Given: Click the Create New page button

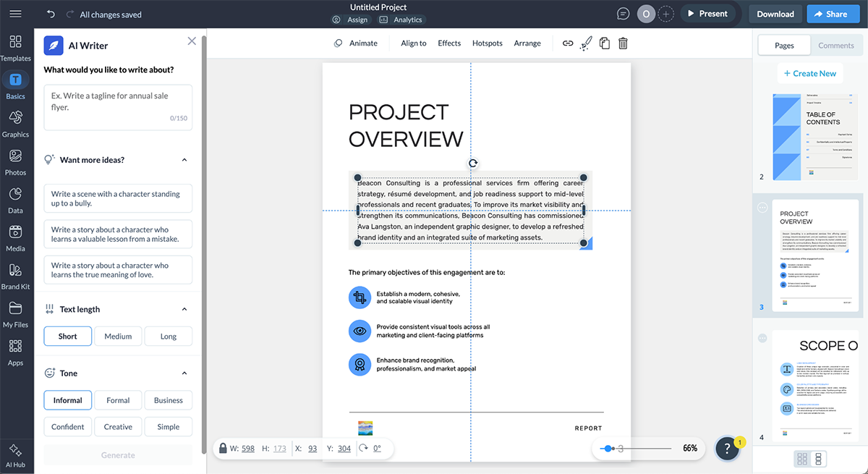Looking at the screenshot, I should [809, 73].
